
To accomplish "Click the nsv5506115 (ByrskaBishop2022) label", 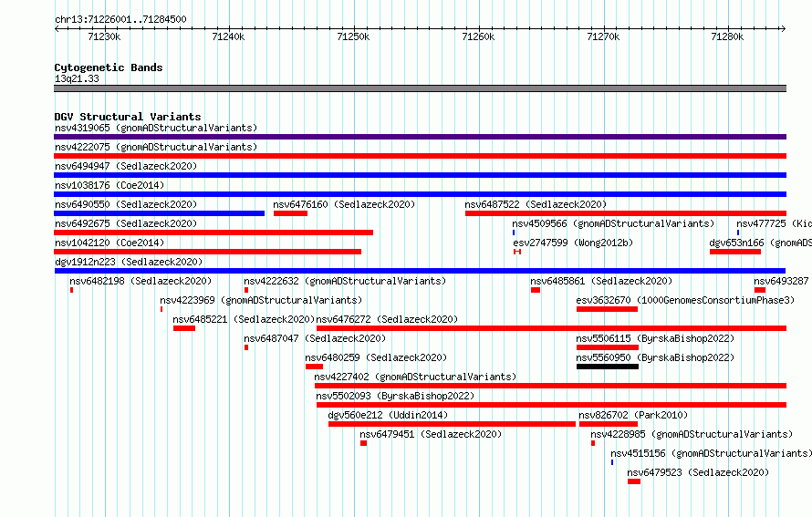I will tap(655, 338).
